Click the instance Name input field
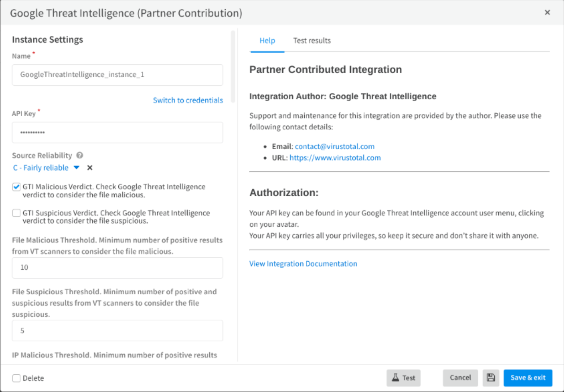Screen dimensions: 564x392 coord(117,75)
